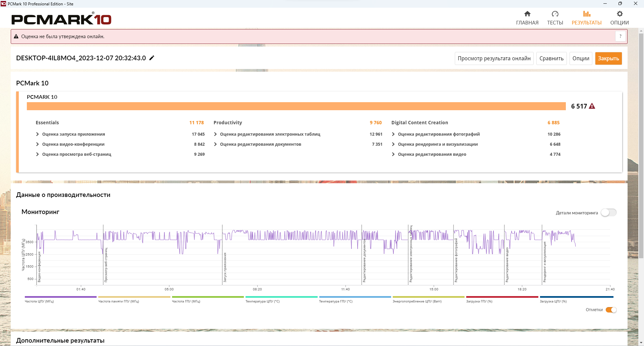Toggle the green Частота ГПУ legend line
This screenshot has width=644, height=346.
pos(208,297)
